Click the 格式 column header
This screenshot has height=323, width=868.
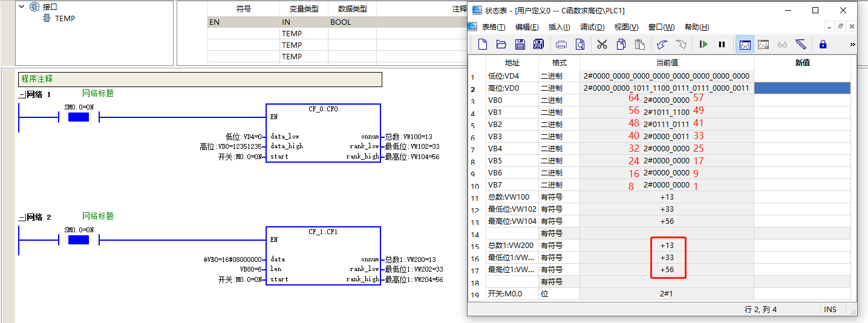coord(560,63)
